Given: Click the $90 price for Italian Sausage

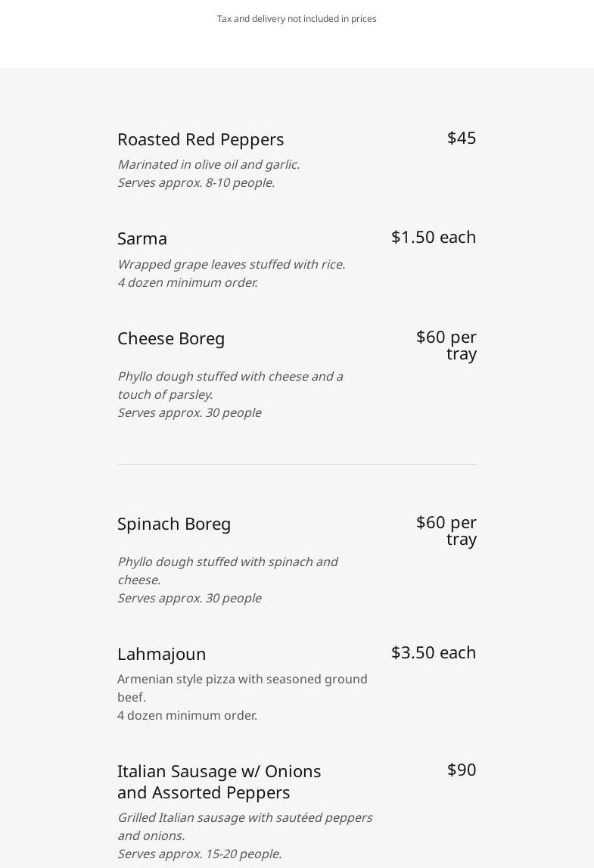Looking at the screenshot, I should coord(462,770).
